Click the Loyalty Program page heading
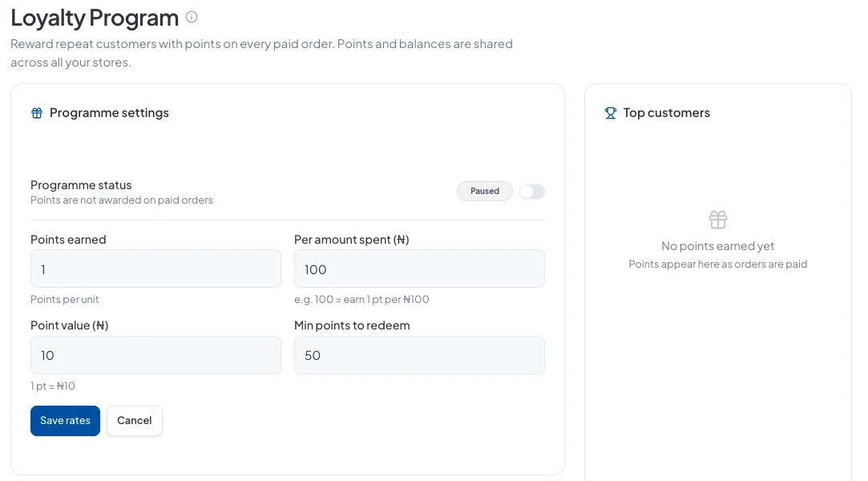The image size is (868, 481). pyautogui.click(x=95, y=18)
